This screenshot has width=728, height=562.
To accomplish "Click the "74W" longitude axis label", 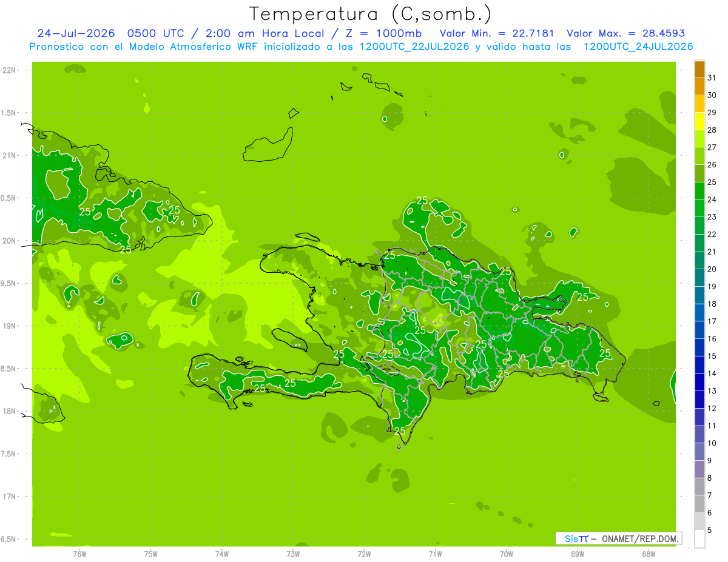I will (x=221, y=554).
